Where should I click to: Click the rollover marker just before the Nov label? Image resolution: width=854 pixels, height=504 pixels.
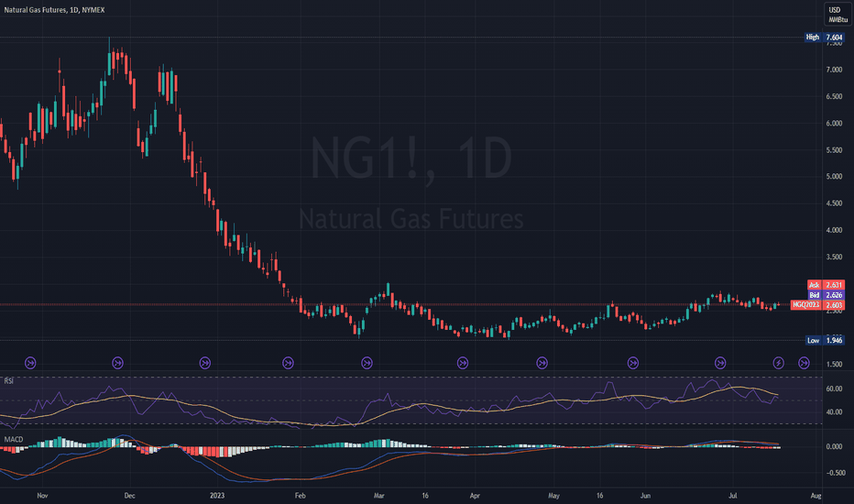[x=30, y=363]
